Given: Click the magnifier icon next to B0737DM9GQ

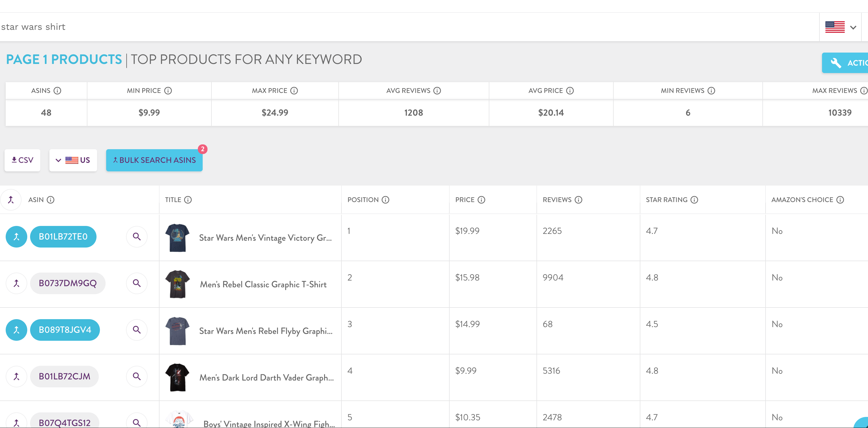Looking at the screenshot, I should coord(137,283).
